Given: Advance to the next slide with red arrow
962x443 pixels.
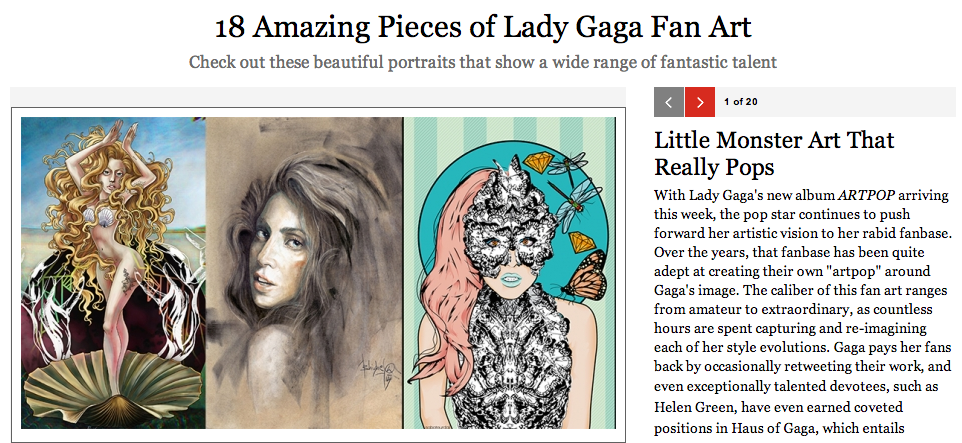Looking at the screenshot, I should [700, 102].
